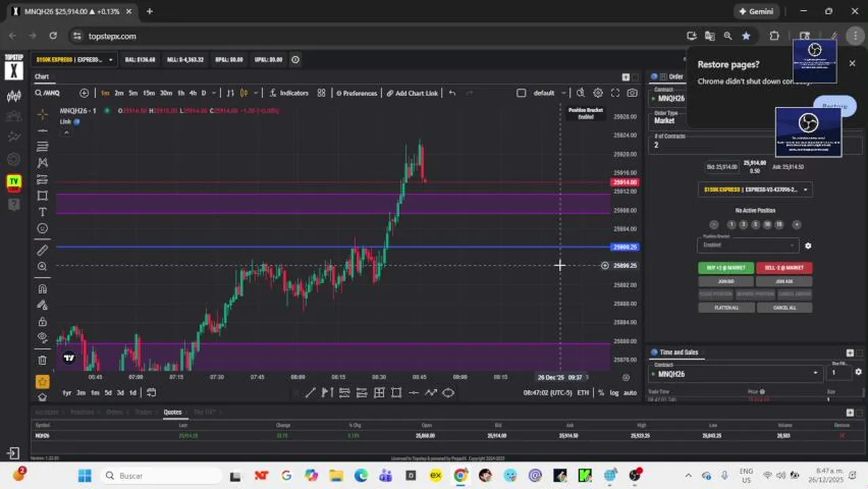The width and height of the screenshot is (868, 489).
Task: Open the chart settings gear
Action: click(598, 93)
